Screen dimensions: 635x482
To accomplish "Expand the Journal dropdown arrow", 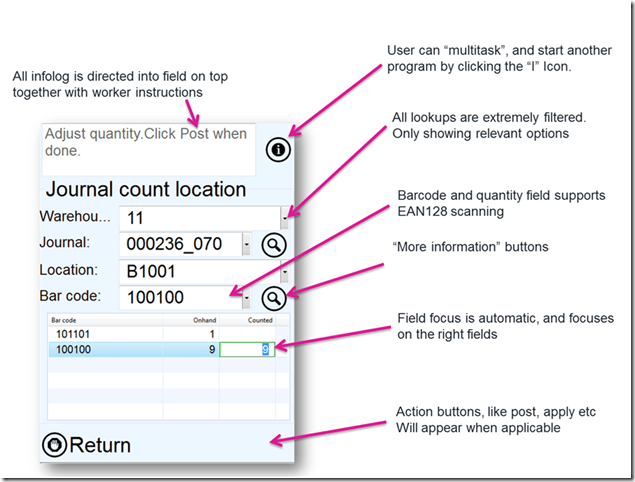I will click(246, 244).
